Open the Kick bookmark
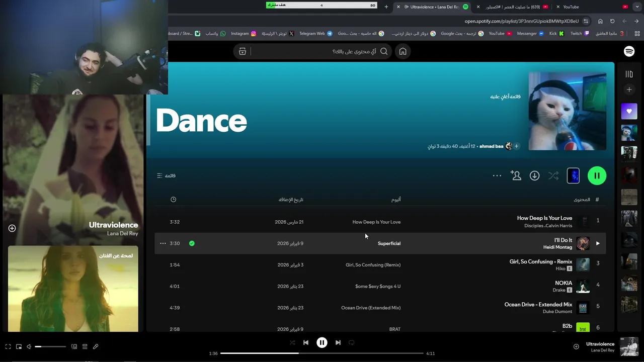This screenshot has width=644, height=362. coord(556,34)
